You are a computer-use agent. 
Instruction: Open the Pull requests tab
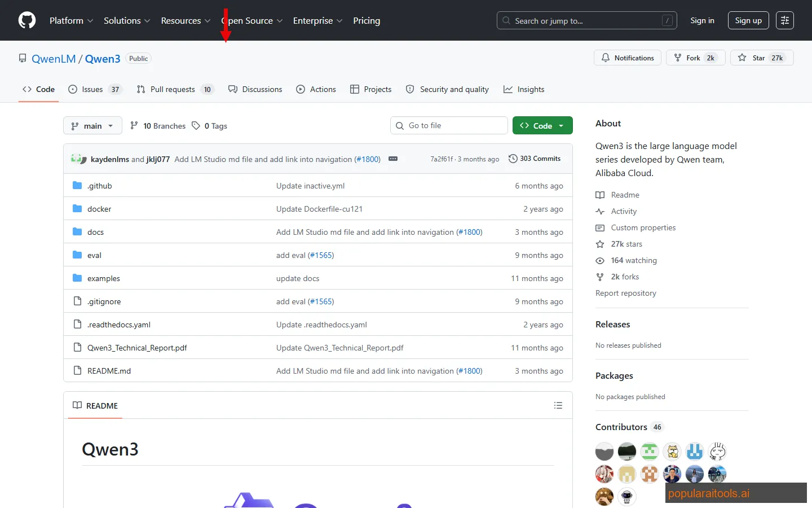pos(172,89)
